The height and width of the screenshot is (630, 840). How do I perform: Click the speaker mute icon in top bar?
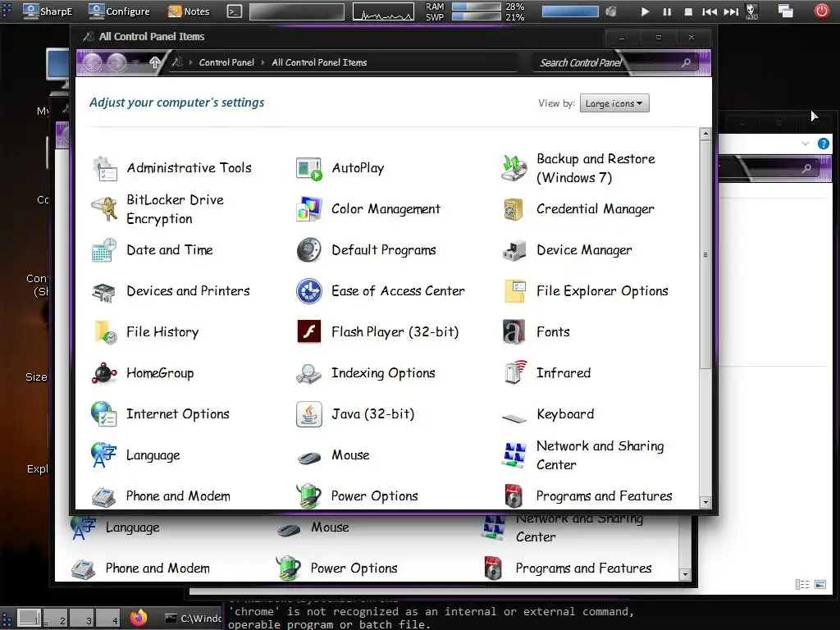click(x=610, y=11)
